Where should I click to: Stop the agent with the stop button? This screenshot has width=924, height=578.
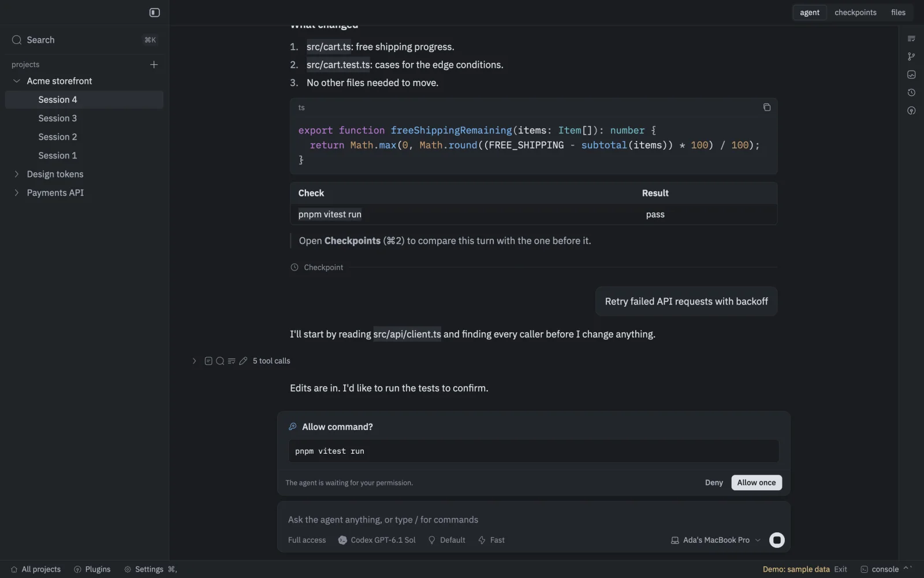pyautogui.click(x=777, y=540)
